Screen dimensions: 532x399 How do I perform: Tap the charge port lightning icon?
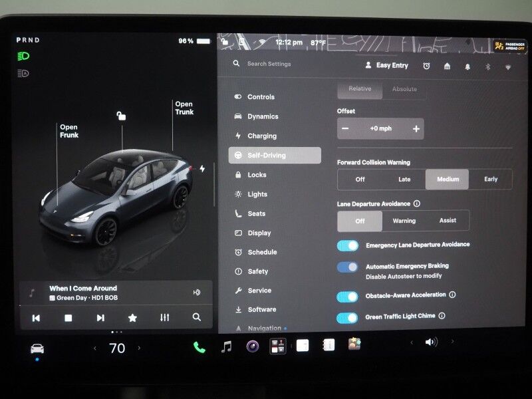[x=202, y=168]
